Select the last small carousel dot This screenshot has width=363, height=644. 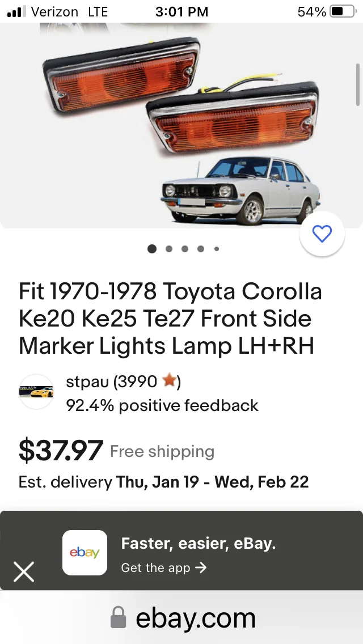217,248
